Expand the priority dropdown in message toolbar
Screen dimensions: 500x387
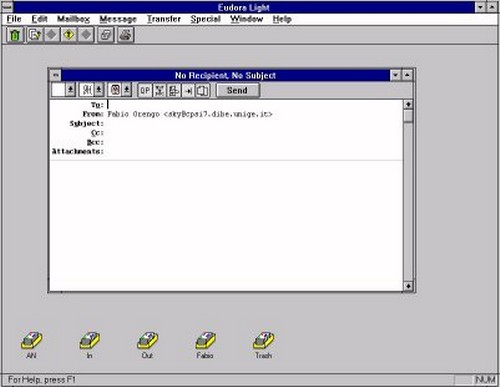70,90
